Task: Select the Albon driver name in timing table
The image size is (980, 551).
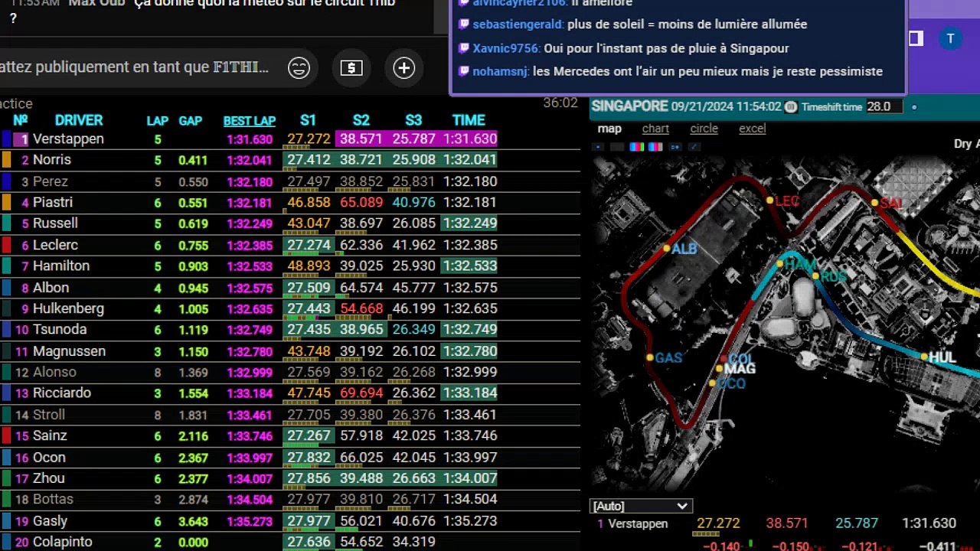Action: tap(51, 288)
